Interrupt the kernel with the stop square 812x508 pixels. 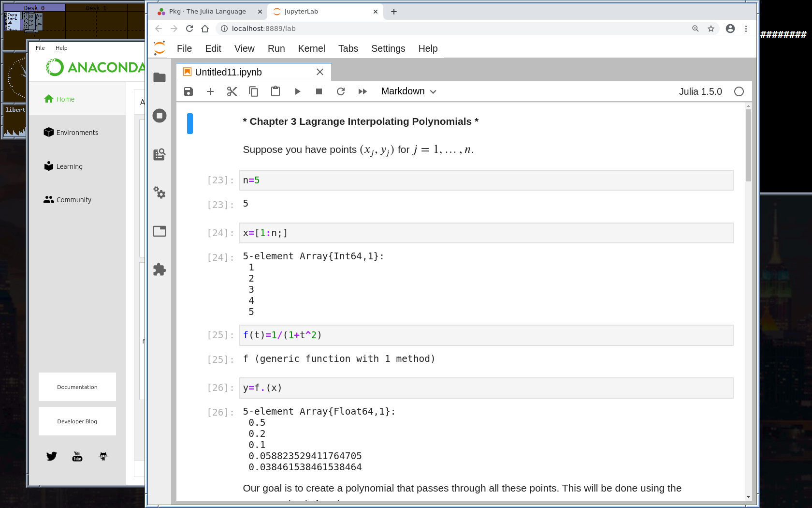(319, 91)
